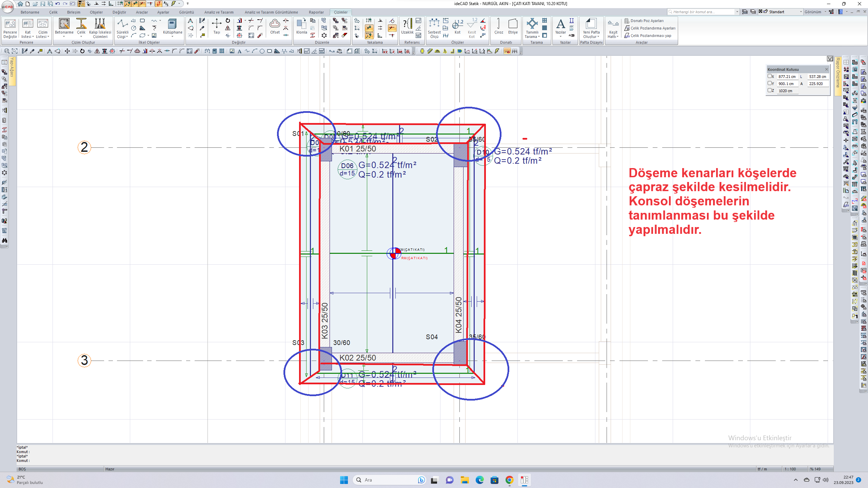Run Çelik Pozlandırması yap
868x488 pixels.
648,36
